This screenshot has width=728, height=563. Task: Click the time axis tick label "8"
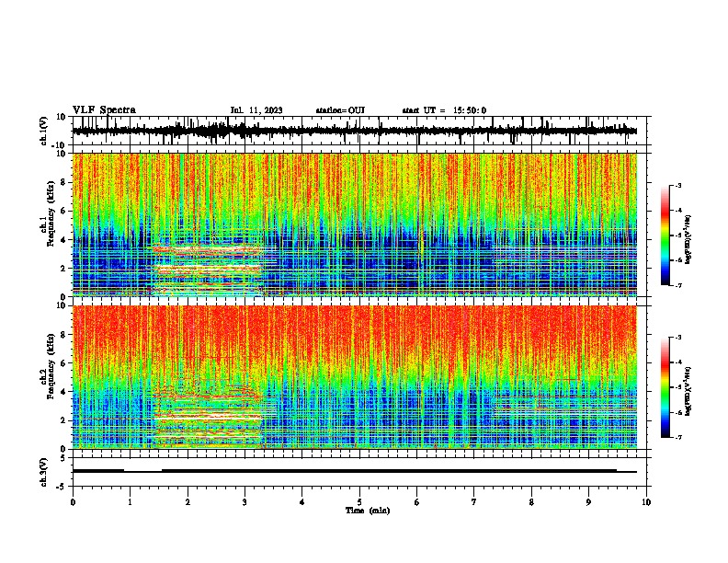point(531,502)
